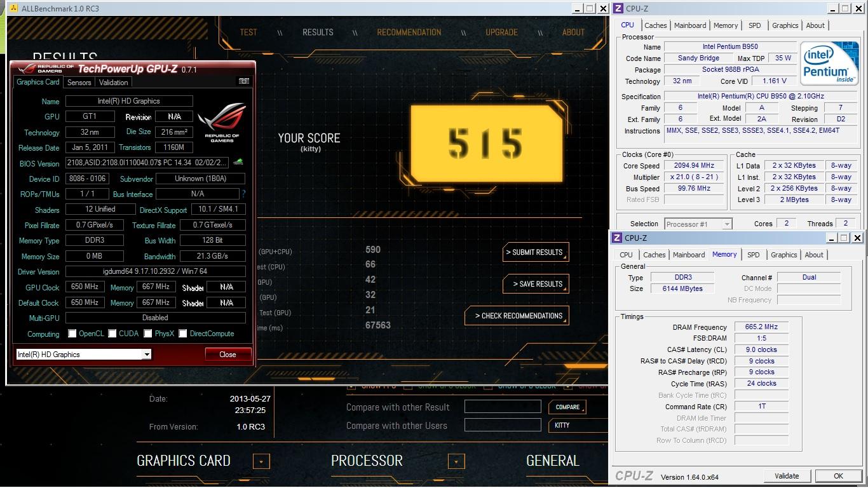This screenshot has height=488, width=868.
Task: Click the driver version igdumd64 9.17.10.2932 field
Action: click(x=156, y=271)
